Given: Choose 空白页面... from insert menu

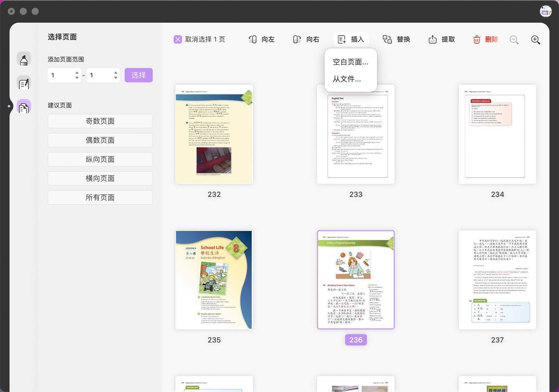Looking at the screenshot, I should [x=350, y=62].
